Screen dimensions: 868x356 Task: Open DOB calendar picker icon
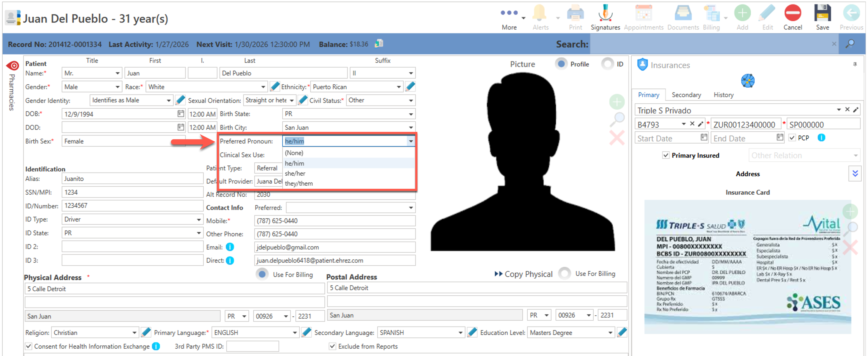click(181, 114)
